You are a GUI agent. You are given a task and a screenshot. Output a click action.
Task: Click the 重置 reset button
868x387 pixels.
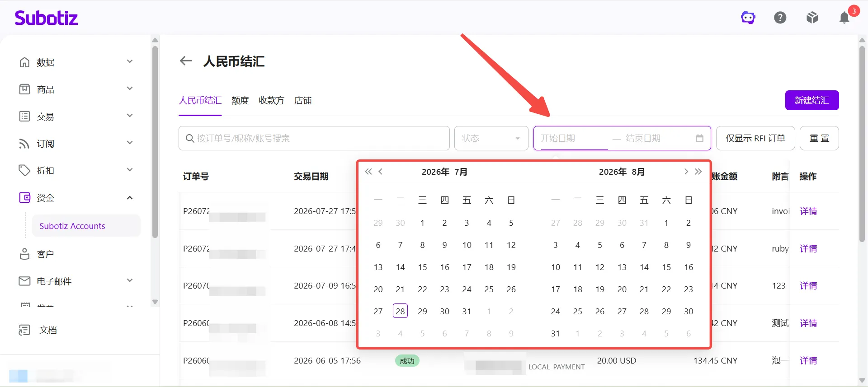pyautogui.click(x=819, y=138)
